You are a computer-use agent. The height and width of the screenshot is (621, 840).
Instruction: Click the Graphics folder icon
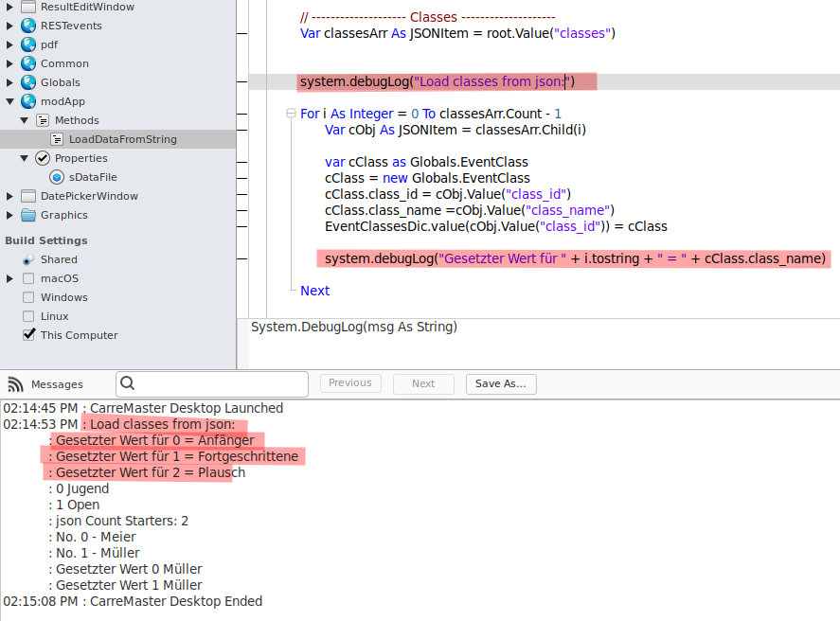(28, 215)
